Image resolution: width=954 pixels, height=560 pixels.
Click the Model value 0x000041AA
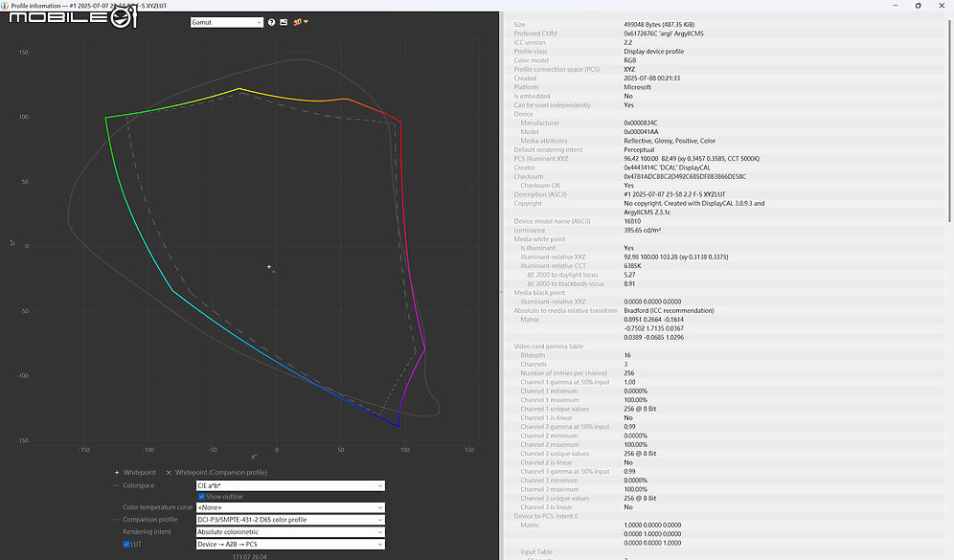tap(641, 132)
